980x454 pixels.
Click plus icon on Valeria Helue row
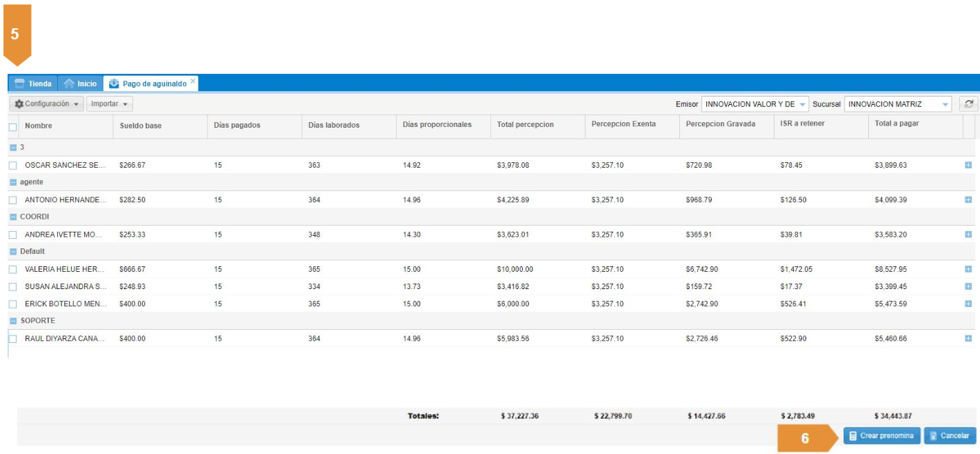click(x=968, y=269)
